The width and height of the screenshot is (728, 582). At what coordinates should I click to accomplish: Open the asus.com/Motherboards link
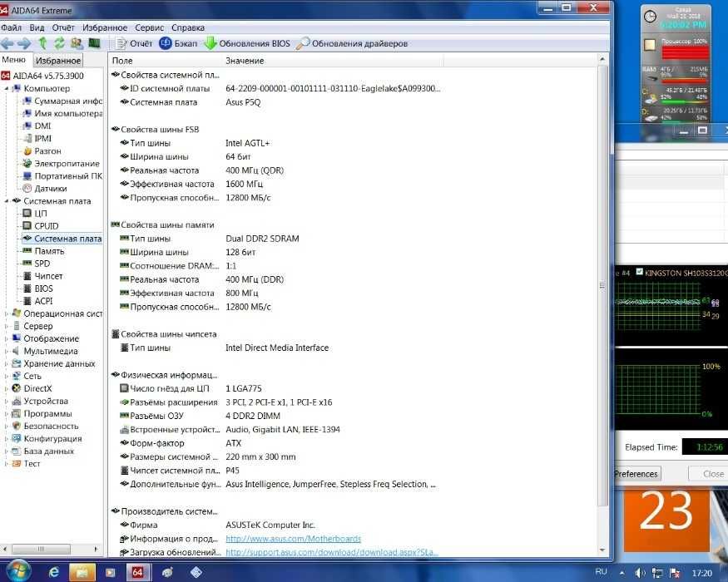tap(293, 539)
